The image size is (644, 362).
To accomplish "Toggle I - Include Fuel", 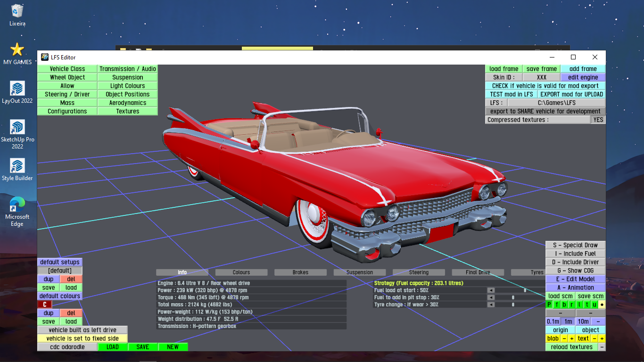I will [576, 254].
